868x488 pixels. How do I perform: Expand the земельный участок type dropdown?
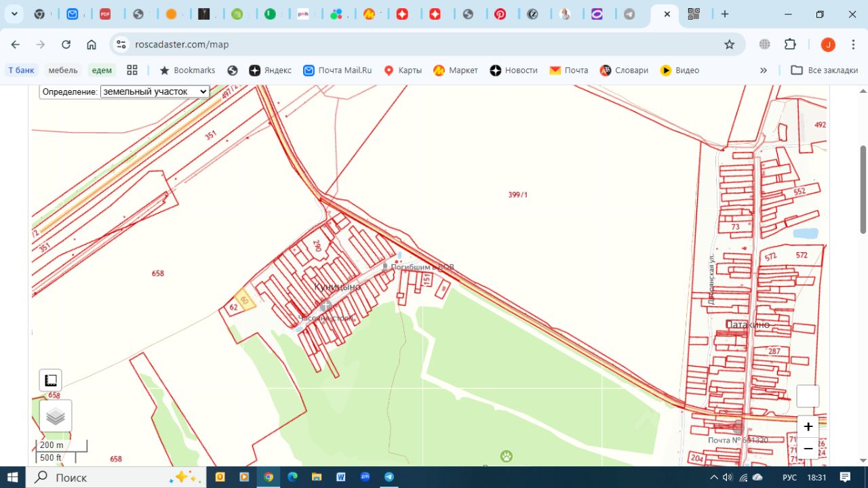coord(155,91)
